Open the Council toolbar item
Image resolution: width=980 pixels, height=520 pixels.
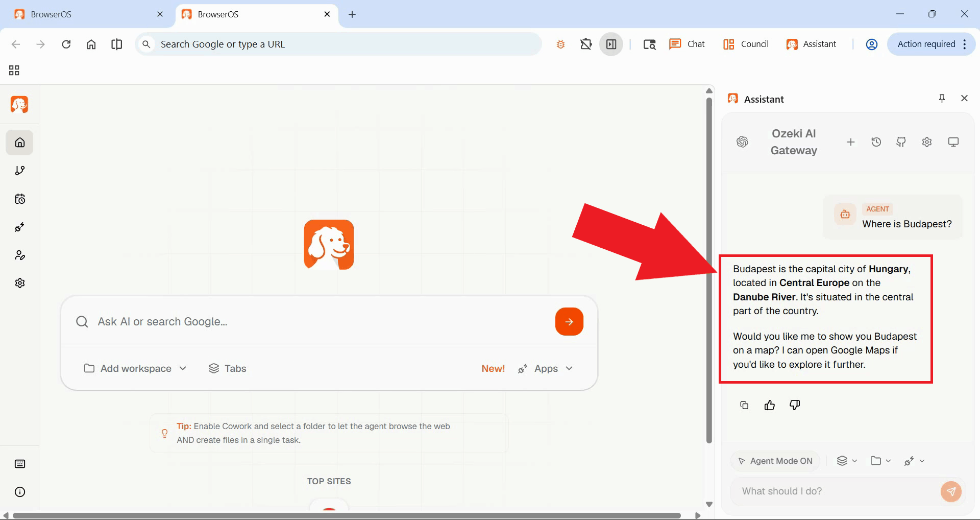(x=746, y=44)
